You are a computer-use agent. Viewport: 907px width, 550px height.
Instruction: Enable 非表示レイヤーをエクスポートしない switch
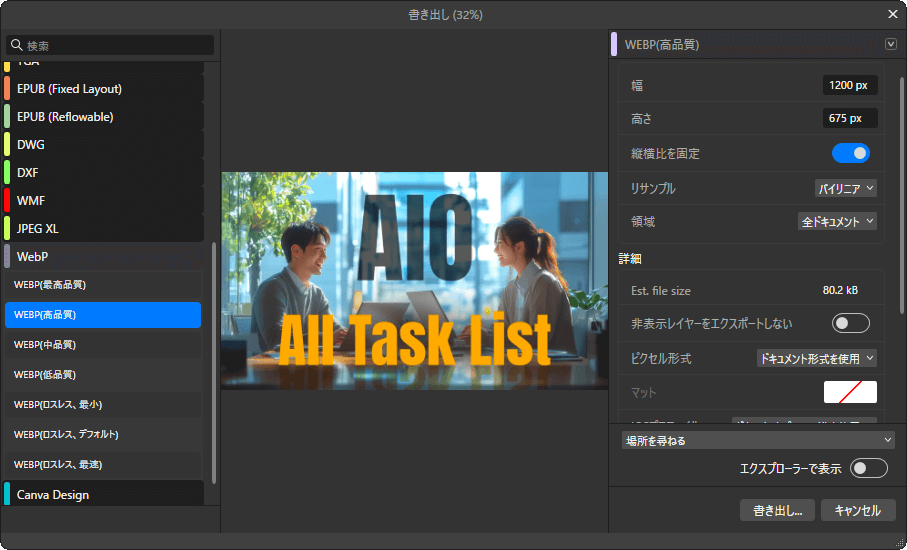point(850,323)
